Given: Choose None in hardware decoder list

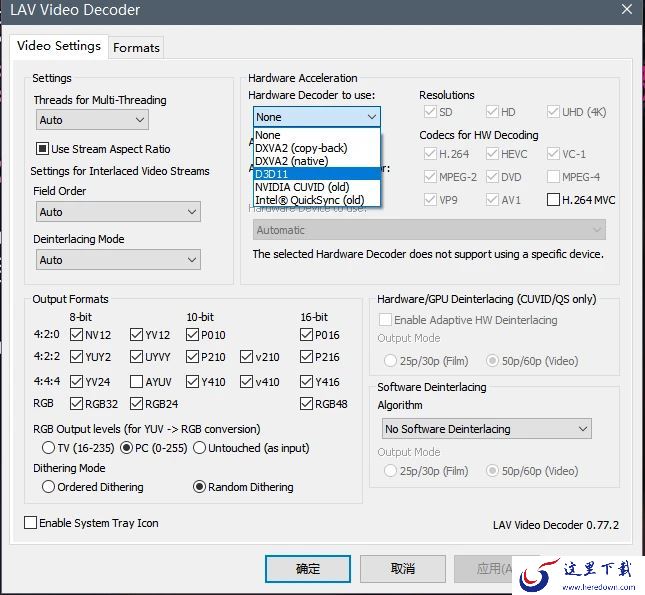Looking at the screenshot, I should tap(317, 135).
